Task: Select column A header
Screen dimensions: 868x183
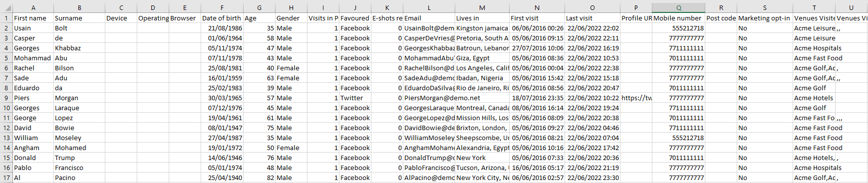Action: (33, 7)
